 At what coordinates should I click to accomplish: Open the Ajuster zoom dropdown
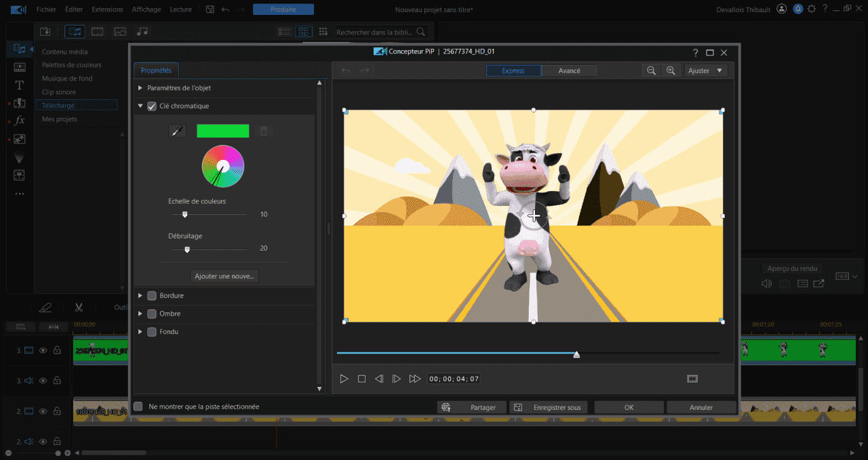(x=705, y=70)
